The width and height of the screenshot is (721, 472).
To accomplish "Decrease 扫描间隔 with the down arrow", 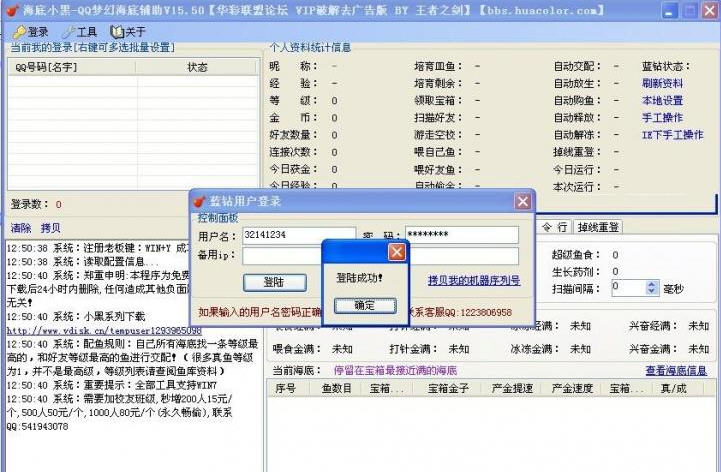I will pos(651,291).
